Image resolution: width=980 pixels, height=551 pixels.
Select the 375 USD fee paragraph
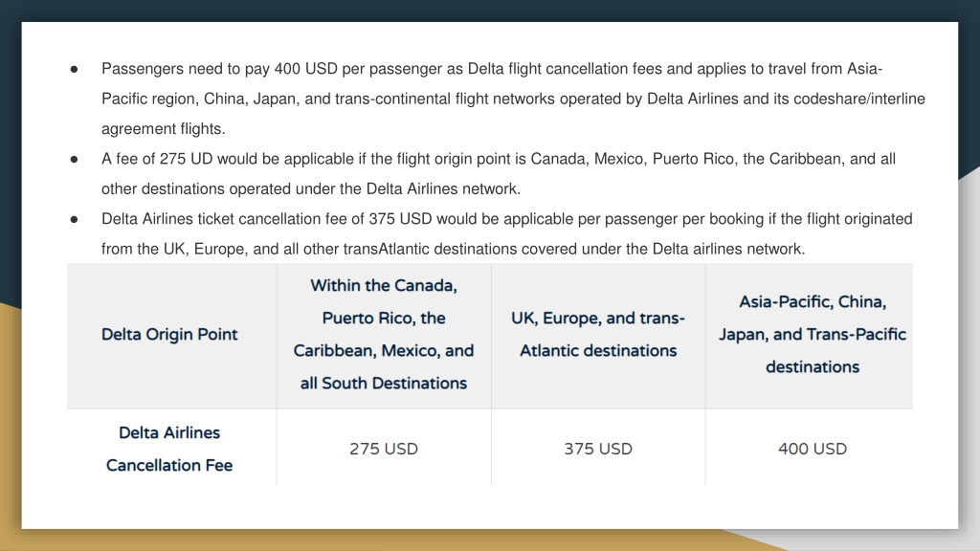click(507, 233)
